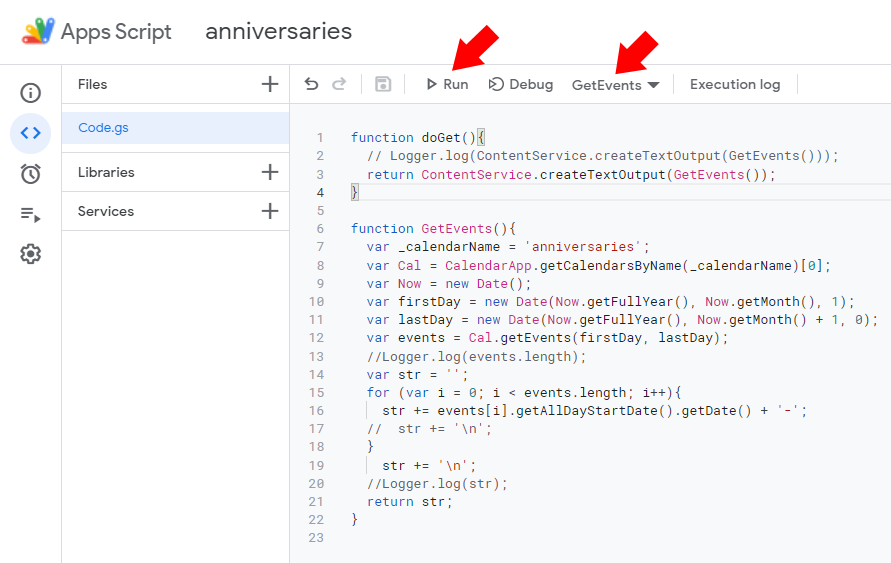Click the commented line 17 code
This screenshot has height=563, width=891.
[x=429, y=428]
